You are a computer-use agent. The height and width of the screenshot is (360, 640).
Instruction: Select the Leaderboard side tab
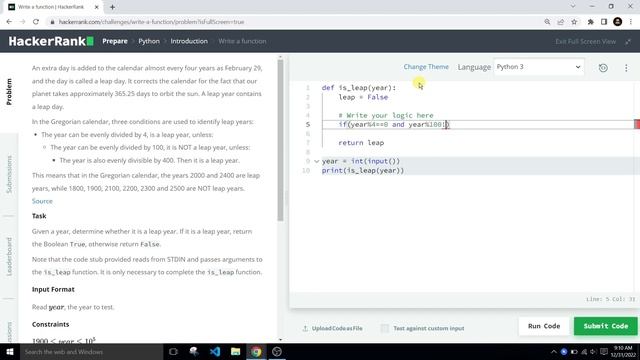coord(9,257)
